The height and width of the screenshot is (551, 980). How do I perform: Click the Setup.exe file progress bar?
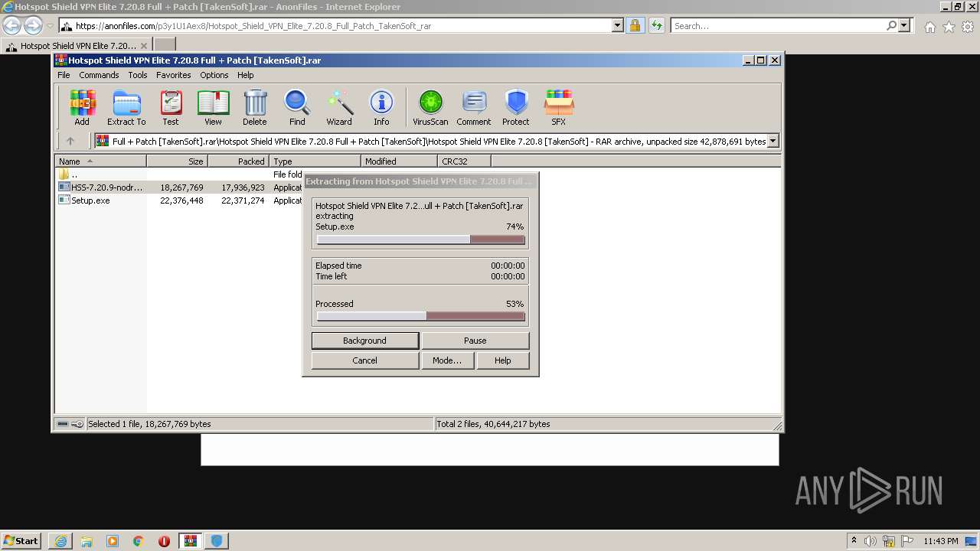(420, 240)
